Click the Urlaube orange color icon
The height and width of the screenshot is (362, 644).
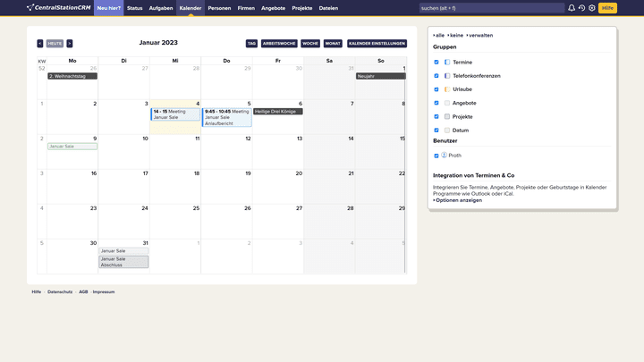coord(447,89)
